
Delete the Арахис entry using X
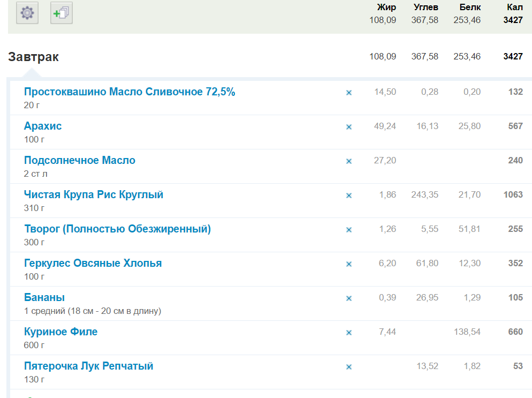pyautogui.click(x=349, y=127)
